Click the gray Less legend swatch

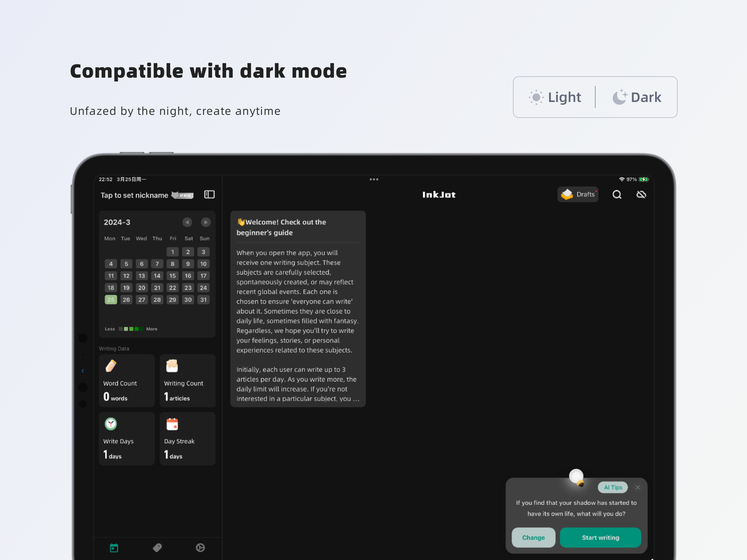click(x=121, y=329)
